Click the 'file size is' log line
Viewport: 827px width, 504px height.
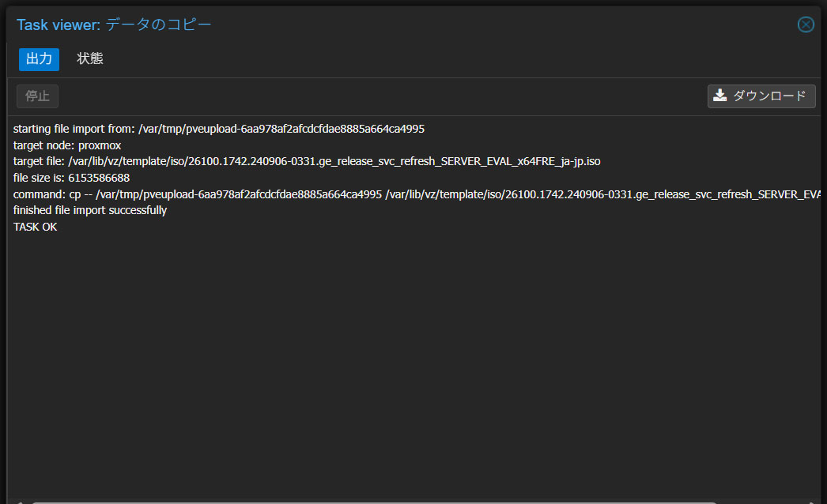click(x=71, y=178)
